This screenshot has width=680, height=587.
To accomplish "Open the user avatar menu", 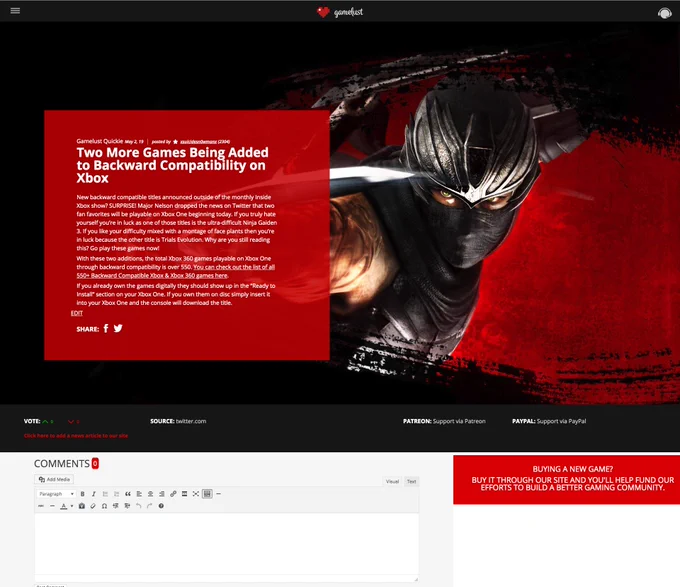I will 664,13.
